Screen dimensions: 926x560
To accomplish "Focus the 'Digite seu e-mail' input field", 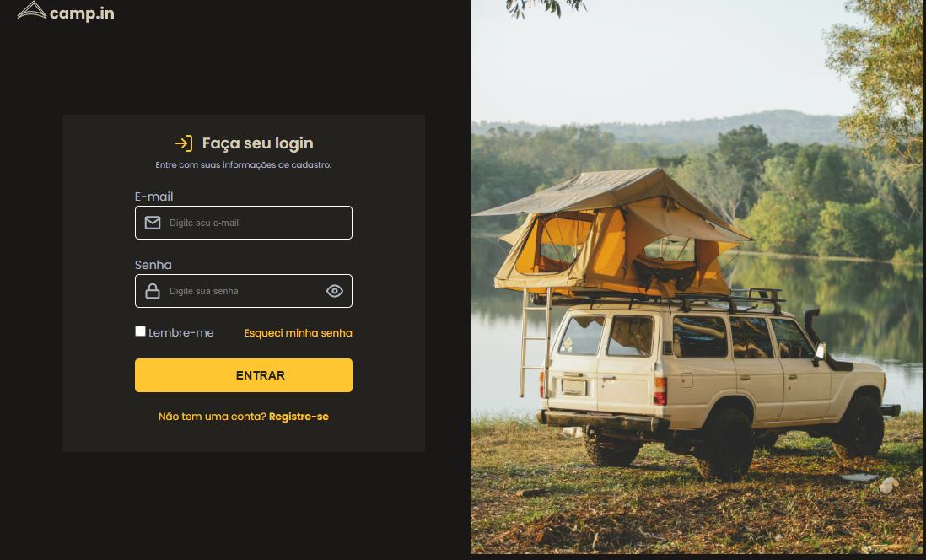I will pyautogui.click(x=244, y=223).
